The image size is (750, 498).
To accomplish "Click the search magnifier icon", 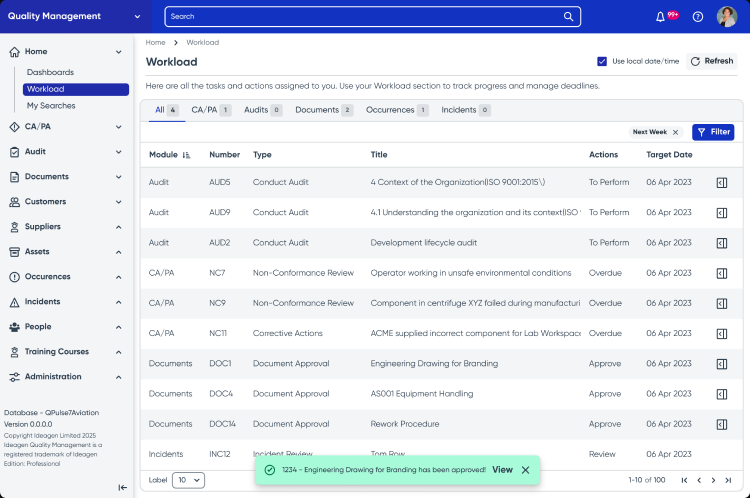I will click(568, 16).
